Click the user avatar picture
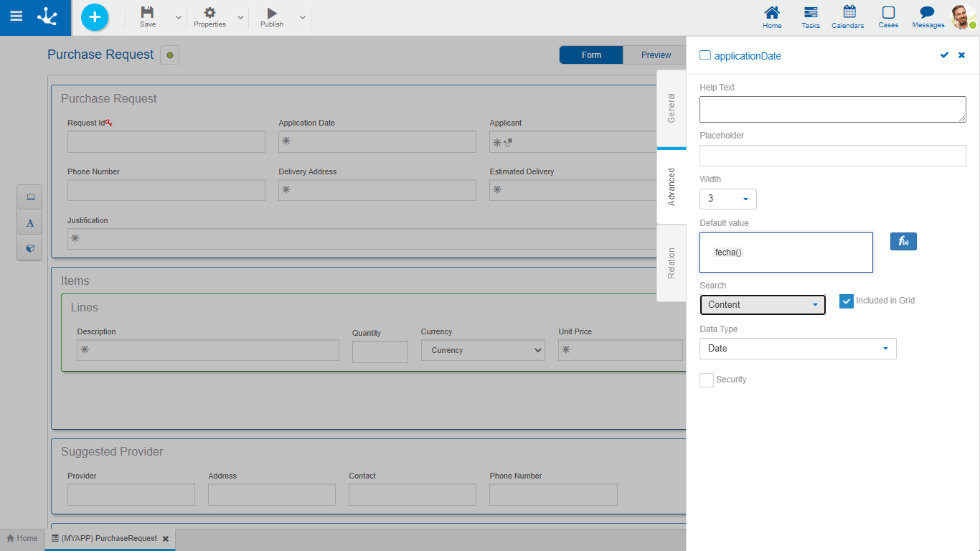 [963, 17]
